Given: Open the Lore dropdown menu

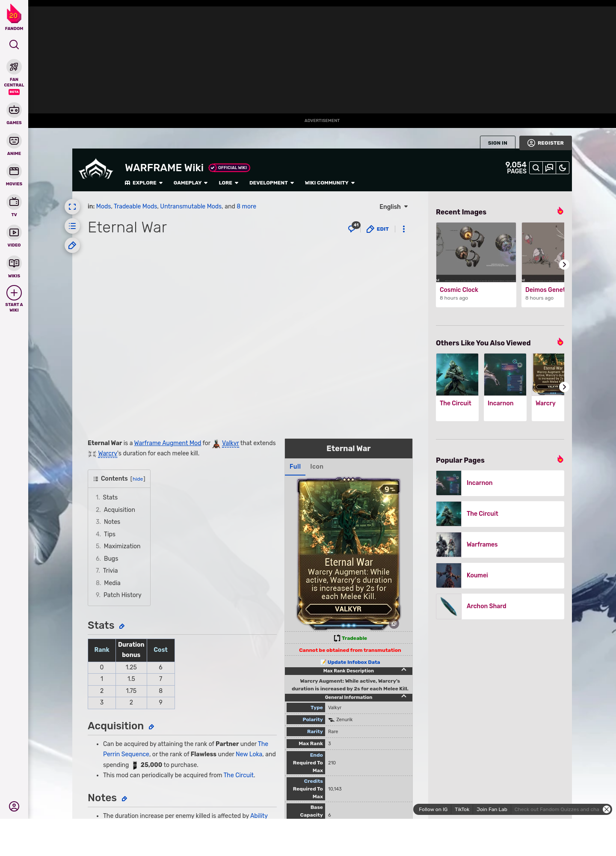Looking at the screenshot, I should pyautogui.click(x=228, y=183).
